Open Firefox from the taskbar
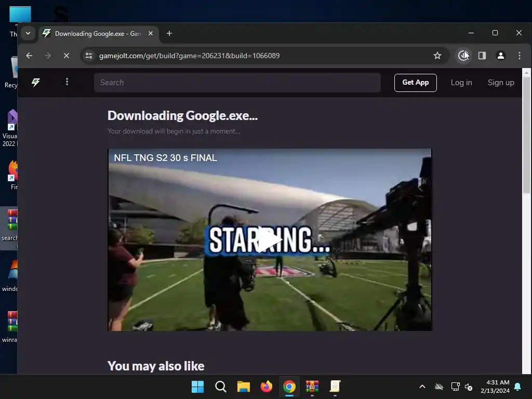This screenshot has height=399, width=532. 267,387
